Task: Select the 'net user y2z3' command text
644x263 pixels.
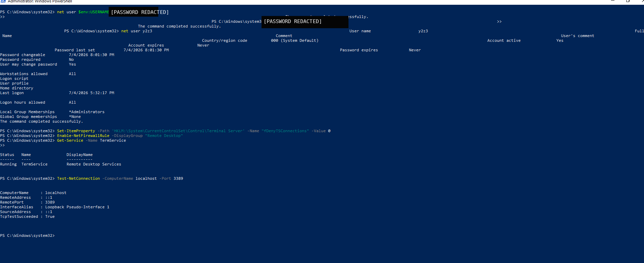Action: [137, 31]
